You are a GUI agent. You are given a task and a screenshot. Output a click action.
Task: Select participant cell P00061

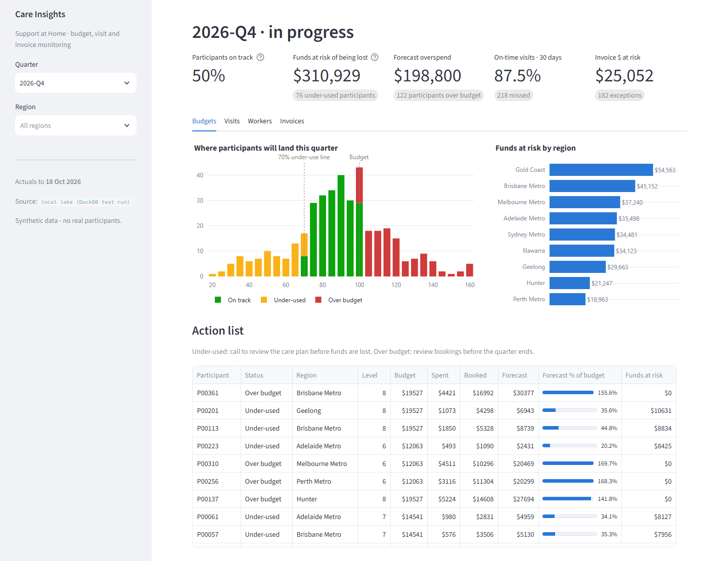point(217,517)
